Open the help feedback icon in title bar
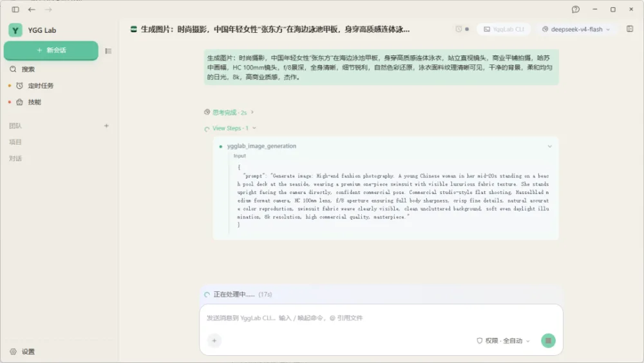The height and width of the screenshot is (363, 644). (575, 10)
